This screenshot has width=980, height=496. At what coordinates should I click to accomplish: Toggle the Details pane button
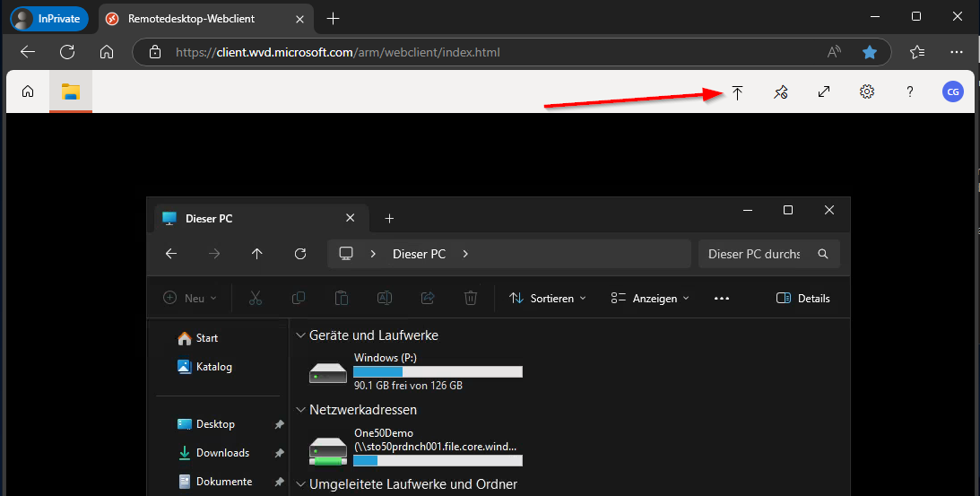pos(803,299)
